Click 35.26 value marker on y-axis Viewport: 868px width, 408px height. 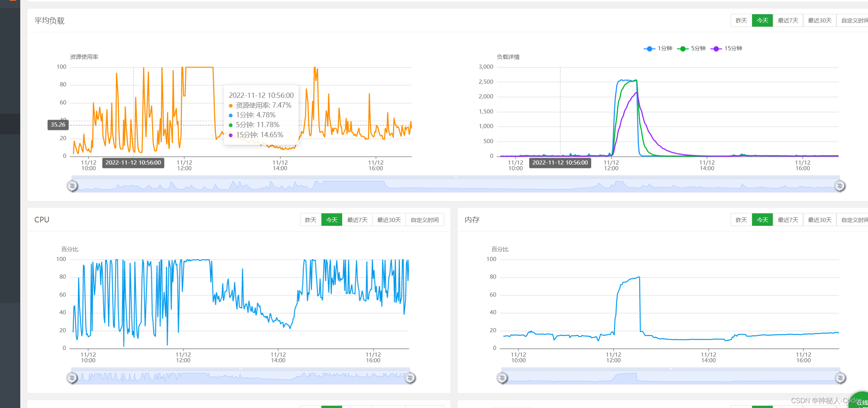point(58,124)
